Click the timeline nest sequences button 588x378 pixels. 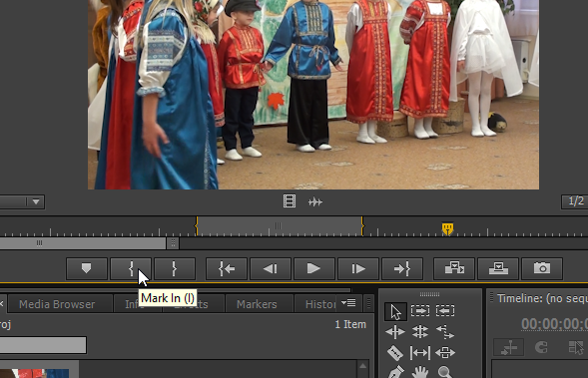coord(509,347)
